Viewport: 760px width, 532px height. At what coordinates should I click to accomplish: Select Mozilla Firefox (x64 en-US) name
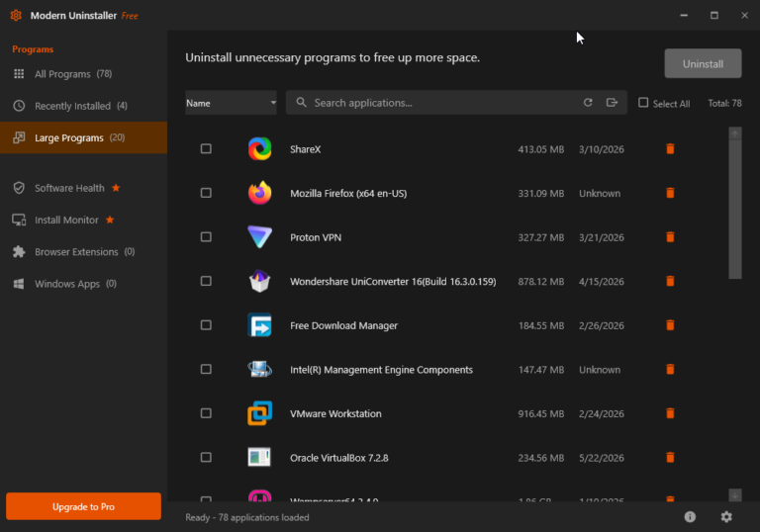[348, 194]
